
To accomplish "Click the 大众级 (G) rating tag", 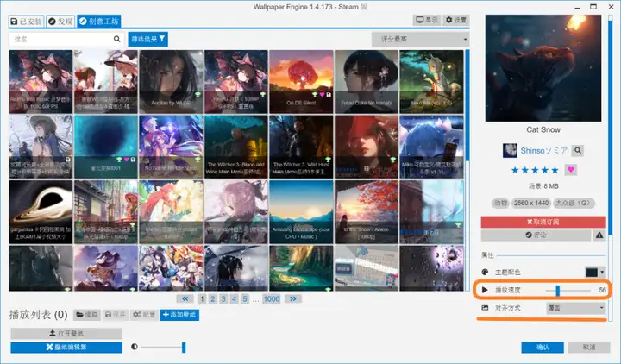I will tap(573, 204).
